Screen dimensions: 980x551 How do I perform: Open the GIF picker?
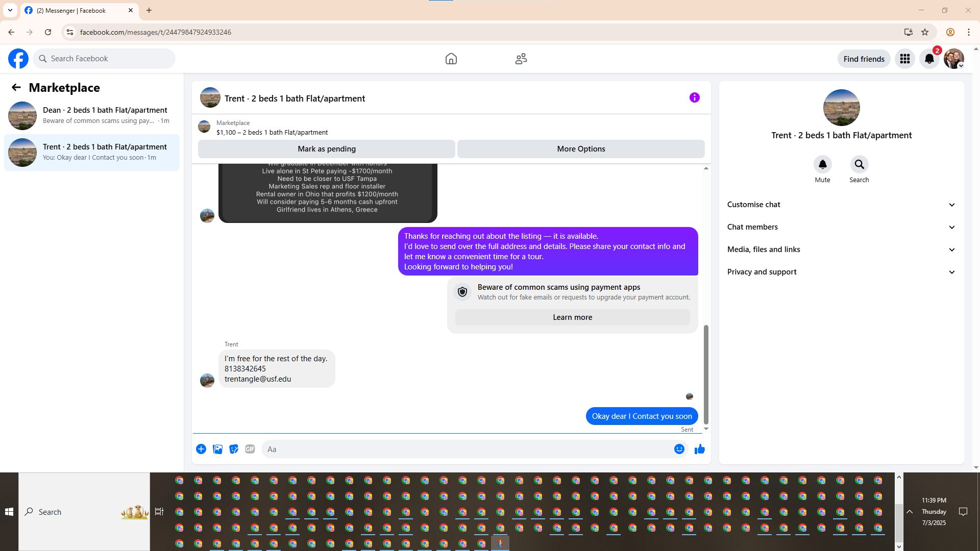250,449
